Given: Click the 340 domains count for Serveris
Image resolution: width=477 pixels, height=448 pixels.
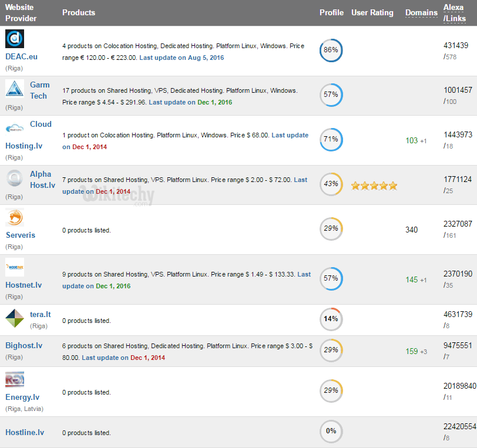Looking at the screenshot, I should click(x=412, y=230).
